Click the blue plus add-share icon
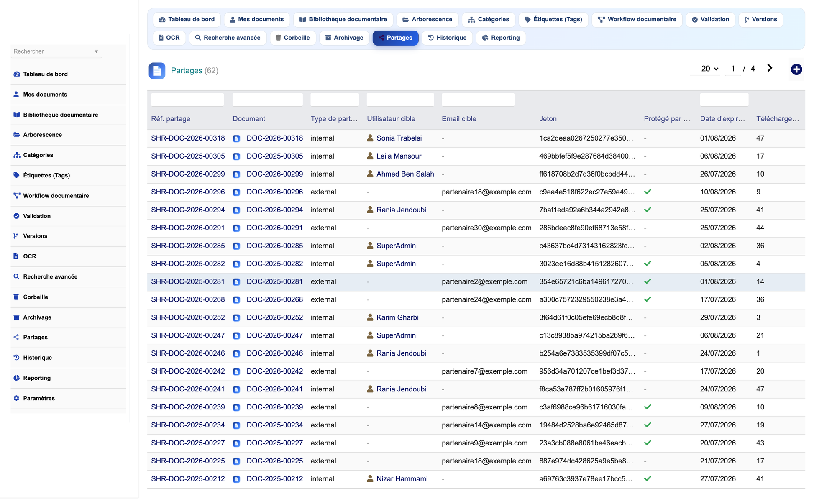Image resolution: width=814 pixels, height=504 pixels. coord(796,69)
